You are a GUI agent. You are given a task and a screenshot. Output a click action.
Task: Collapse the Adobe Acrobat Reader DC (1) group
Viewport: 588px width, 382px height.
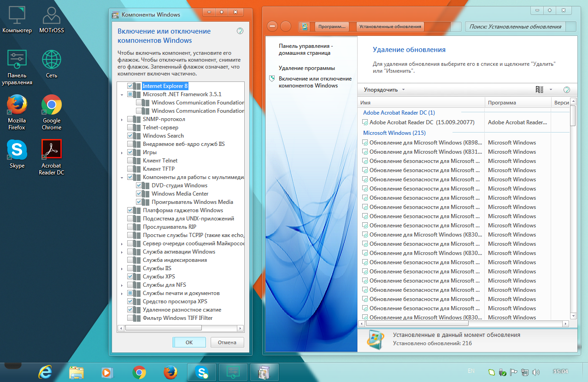point(399,113)
